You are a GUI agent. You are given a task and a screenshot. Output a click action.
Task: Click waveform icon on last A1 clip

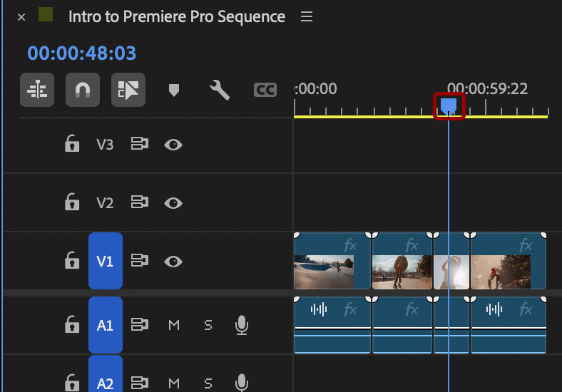[494, 309]
